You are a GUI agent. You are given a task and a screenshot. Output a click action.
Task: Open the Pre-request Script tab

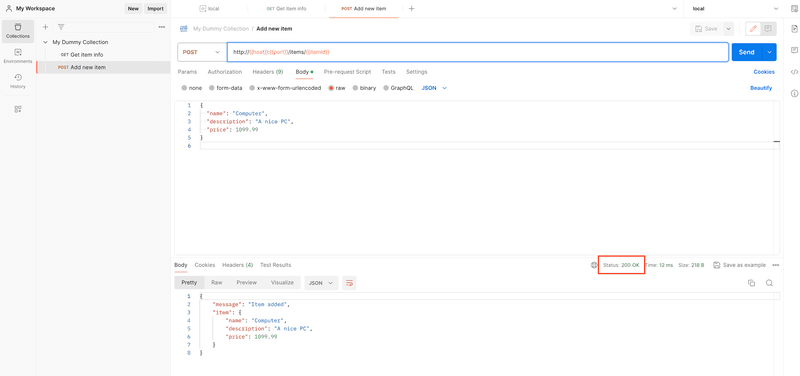click(347, 72)
